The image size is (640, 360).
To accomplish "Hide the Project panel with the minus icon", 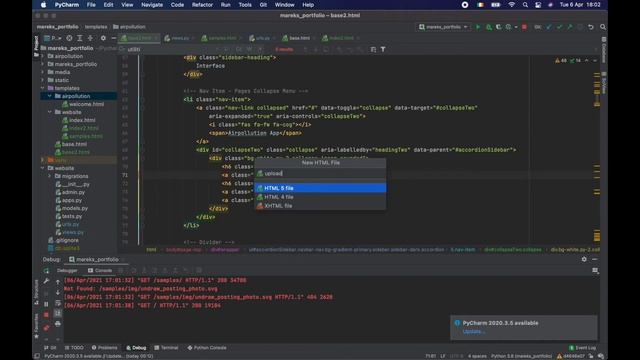I will click(x=113, y=38).
